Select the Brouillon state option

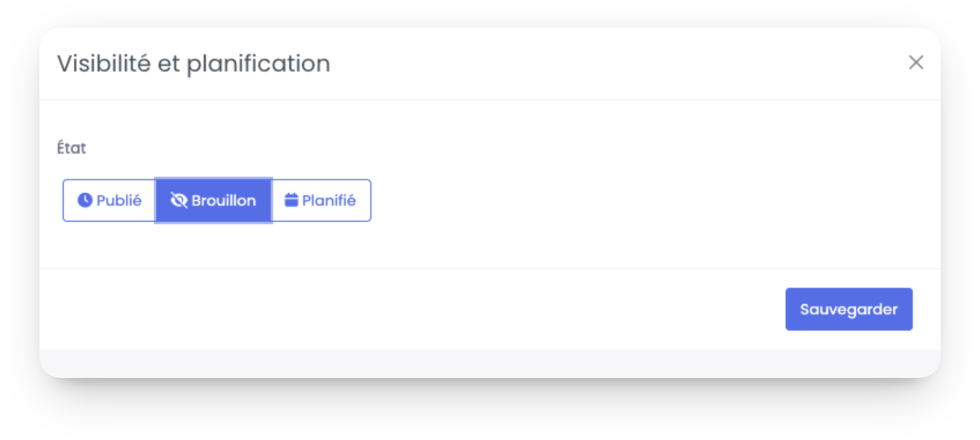tap(213, 200)
